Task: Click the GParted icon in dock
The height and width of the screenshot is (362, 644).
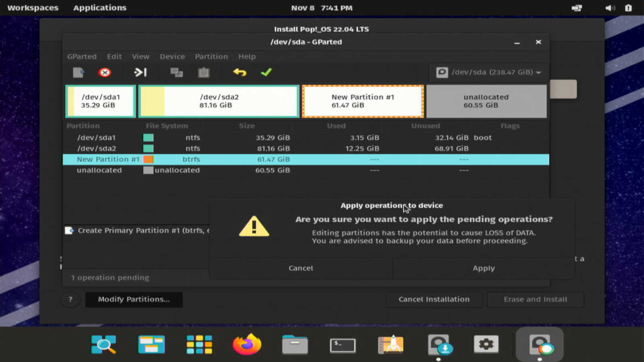Action: [540, 344]
